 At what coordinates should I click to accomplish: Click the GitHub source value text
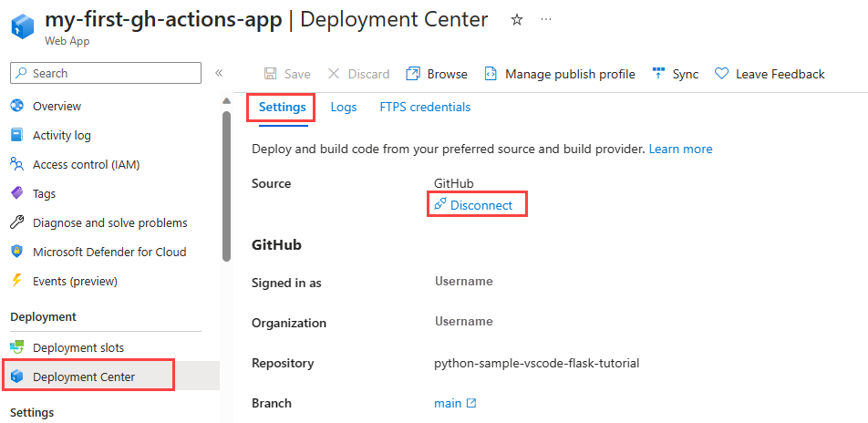454,184
